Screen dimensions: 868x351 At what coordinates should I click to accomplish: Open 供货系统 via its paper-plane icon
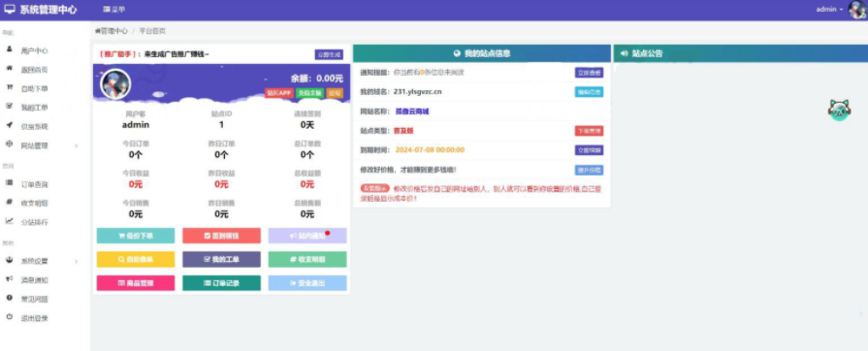pyautogui.click(x=10, y=126)
